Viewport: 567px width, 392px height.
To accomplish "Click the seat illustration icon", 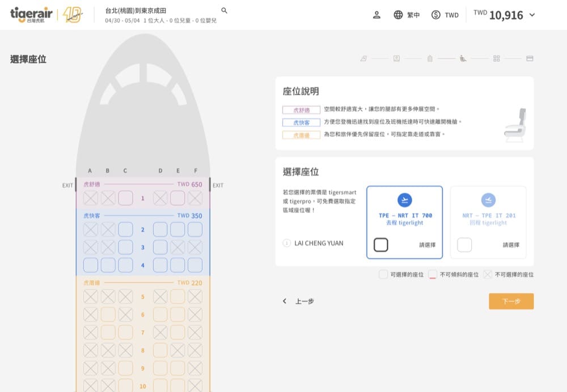I will click(x=515, y=125).
